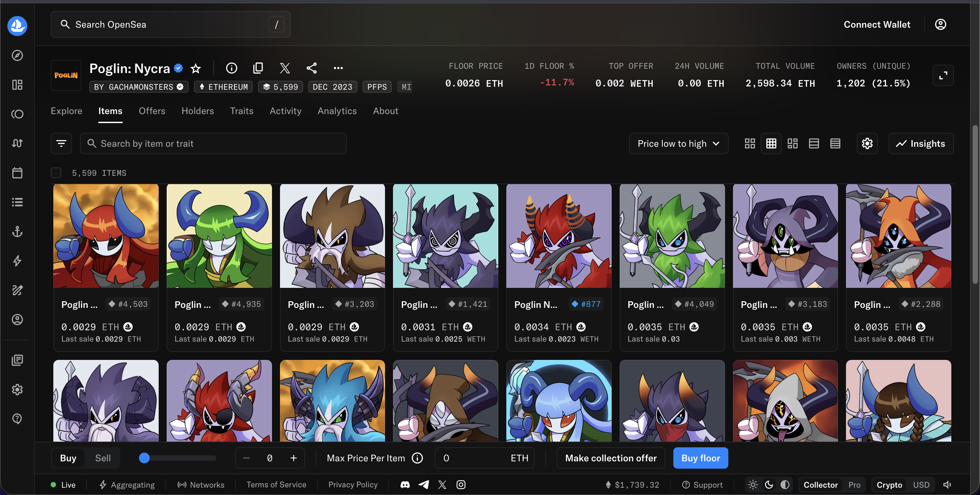Toggle the sound speaker icon in footer

pyautogui.click(x=947, y=485)
